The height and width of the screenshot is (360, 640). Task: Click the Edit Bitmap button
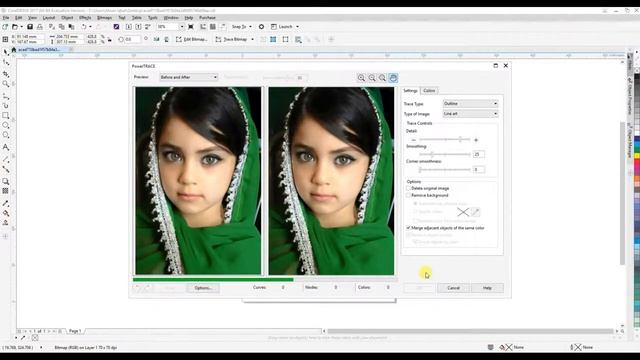click(x=192, y=40)
